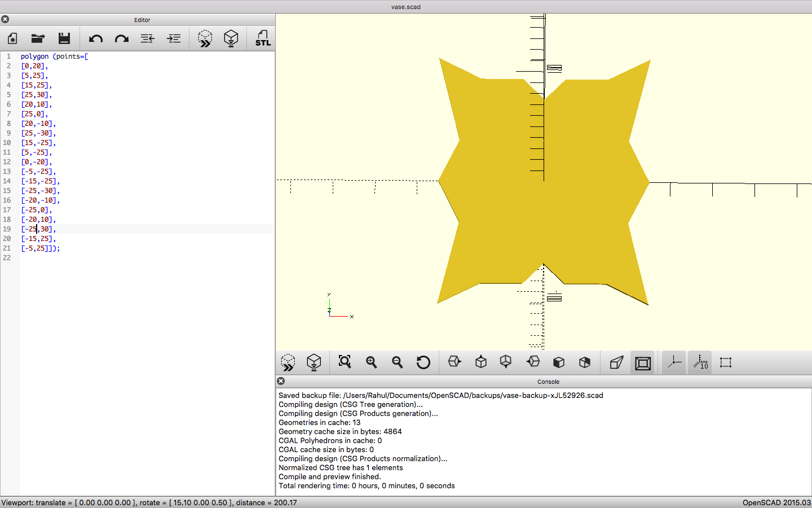Zoom out of the 3D view
The width and height of the screenshot is (812, 508).
(x=398, y=362)
